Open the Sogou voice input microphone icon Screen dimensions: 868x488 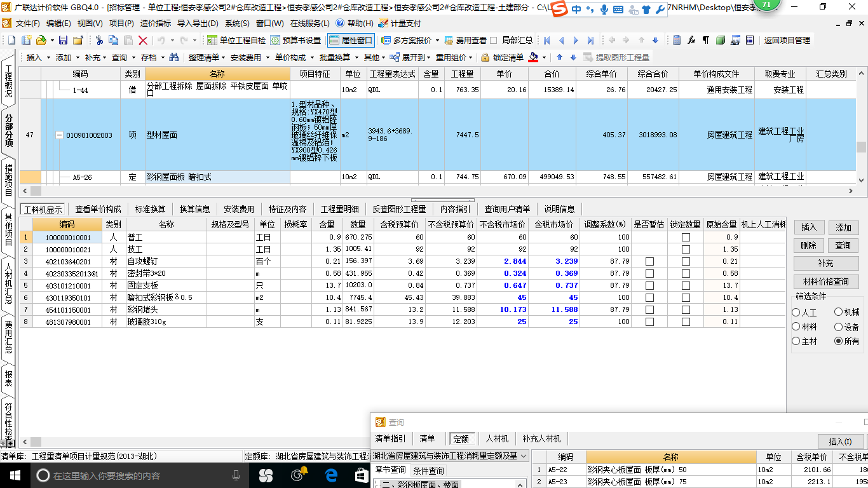[x=603, y=10]
